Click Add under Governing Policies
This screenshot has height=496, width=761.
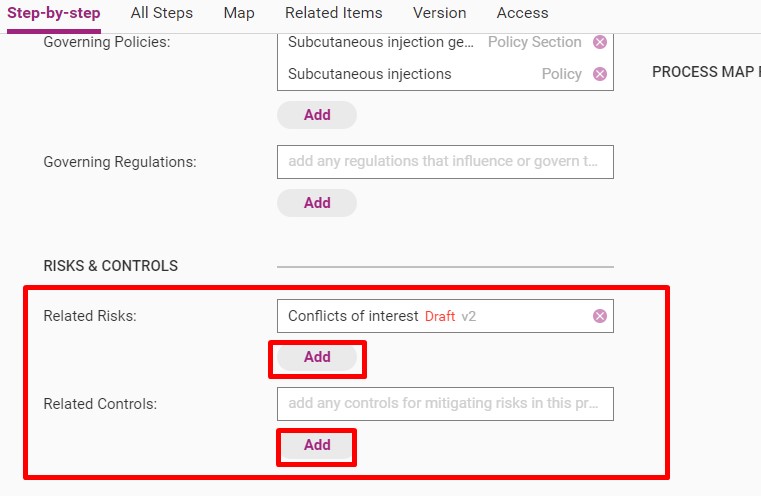click(x=317, y=115)
